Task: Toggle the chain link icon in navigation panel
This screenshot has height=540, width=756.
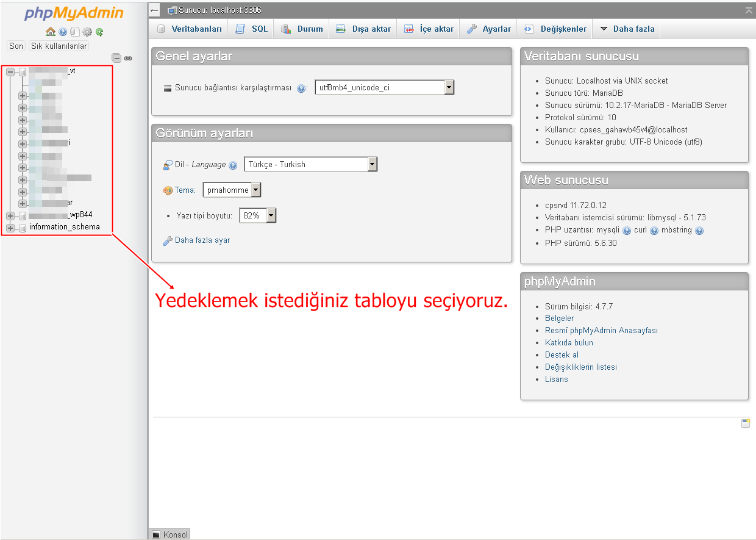Action: click(128, 59)
